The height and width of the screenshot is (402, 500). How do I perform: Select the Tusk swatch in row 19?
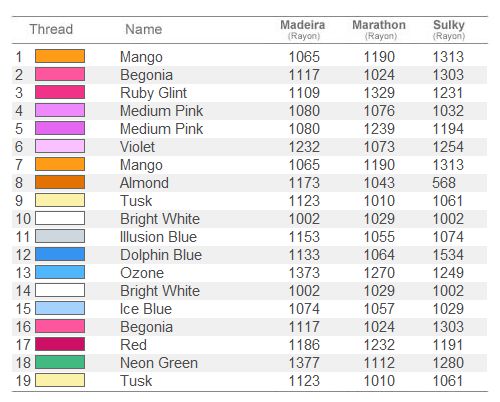pyautogui.click(x=60, y=380)
